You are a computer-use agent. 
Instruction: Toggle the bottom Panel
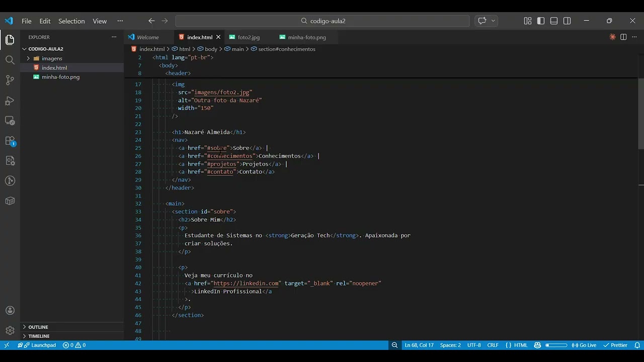554,21
